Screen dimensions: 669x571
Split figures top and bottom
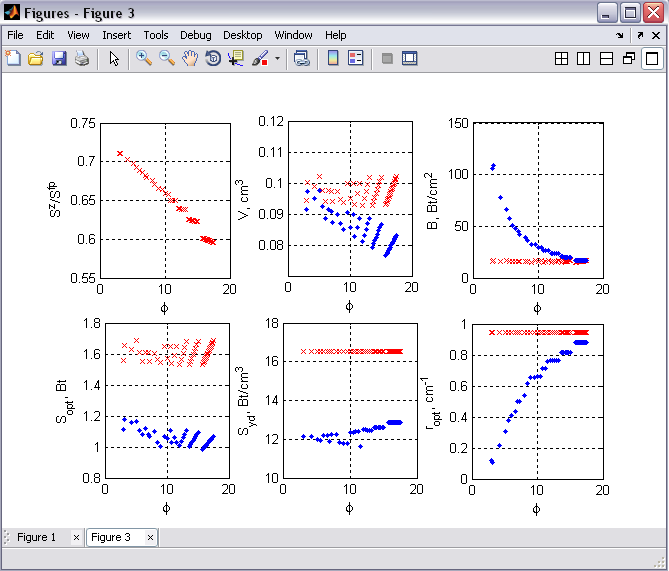click(606, 58)
